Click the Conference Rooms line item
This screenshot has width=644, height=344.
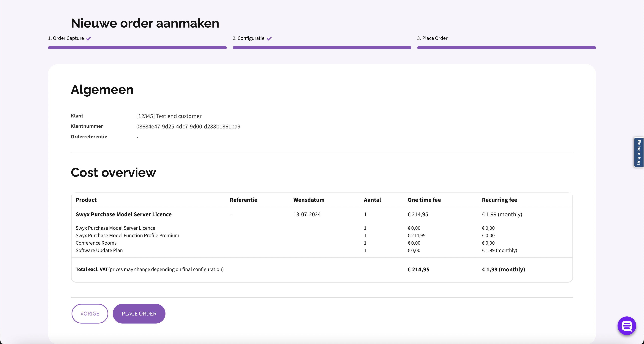click(96, 243)
